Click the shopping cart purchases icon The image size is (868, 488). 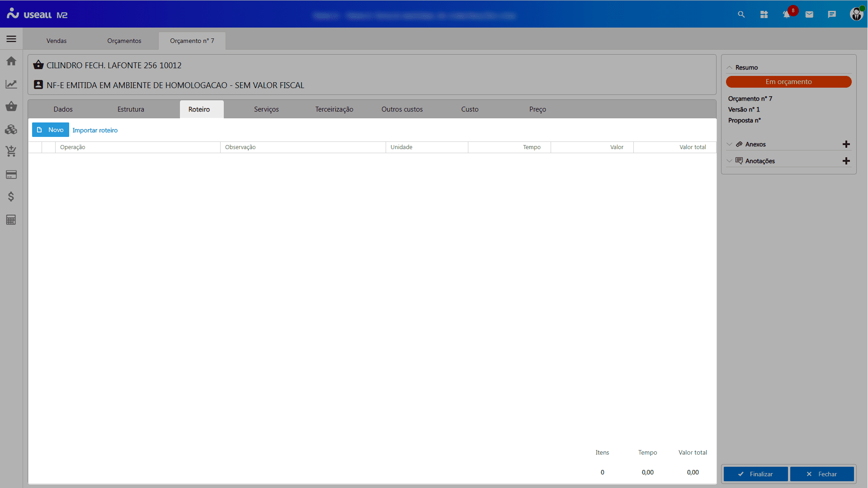tap(11, 151)
